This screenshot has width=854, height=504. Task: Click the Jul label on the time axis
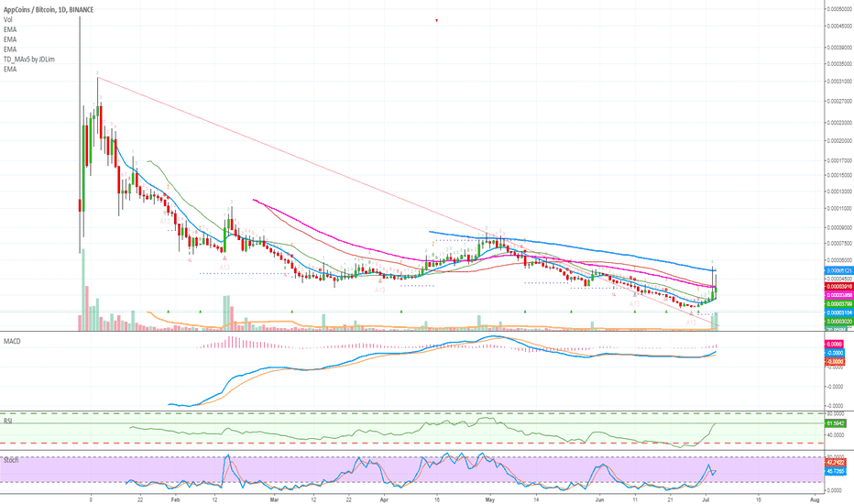pos(706,499)
